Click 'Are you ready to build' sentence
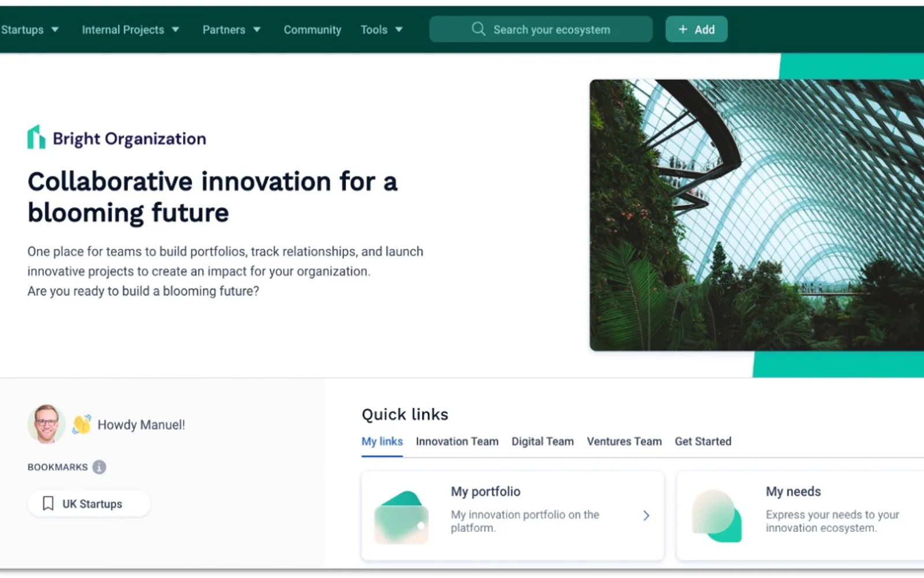Image resolution: width=924 pixels, height=578 pixels. click(x=143, y=291)
